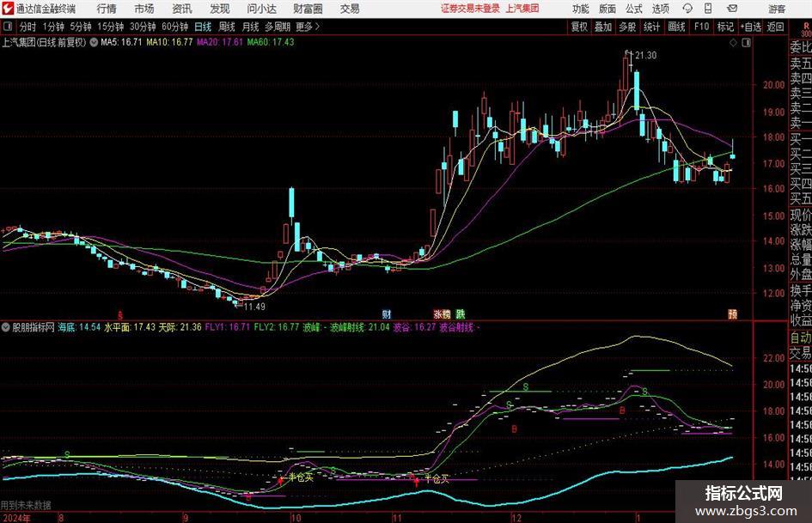The width and height of the screenshot is (812, 523).
Task: Click the 21.30 high price label
Action: point(645,56)
